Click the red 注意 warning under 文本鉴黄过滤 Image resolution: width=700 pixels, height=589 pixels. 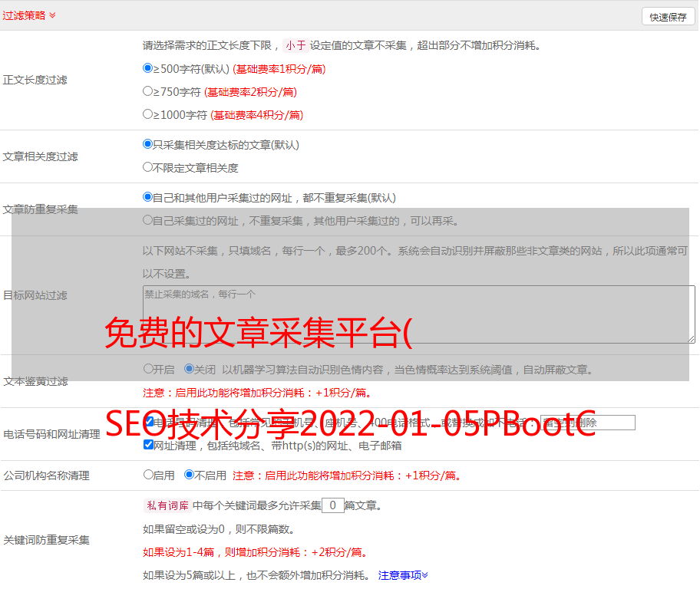click(x=258, y=393)
